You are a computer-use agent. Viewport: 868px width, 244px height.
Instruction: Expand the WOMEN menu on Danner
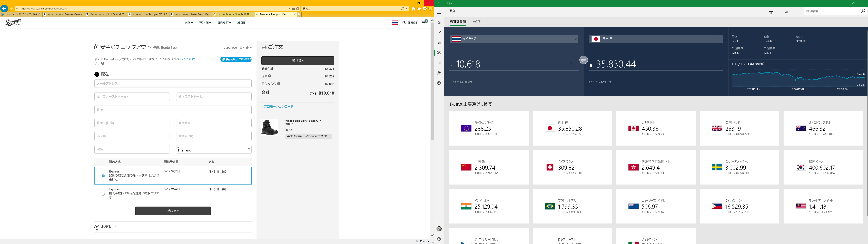click(205, 23)
